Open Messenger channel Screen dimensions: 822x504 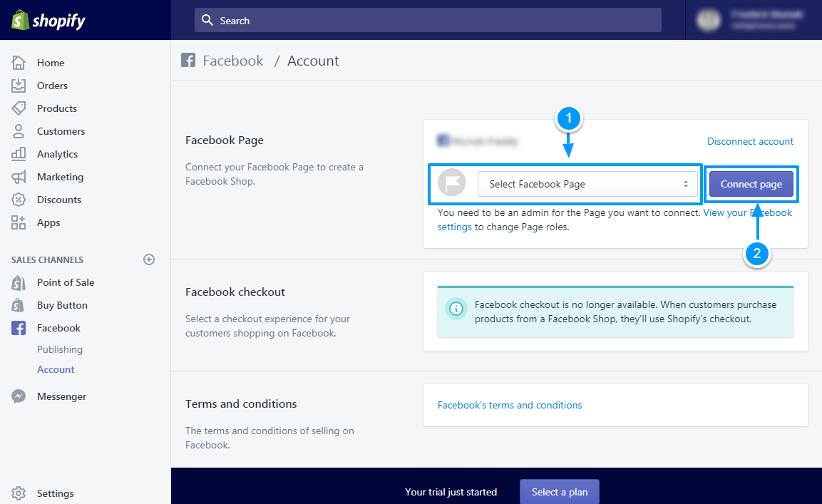click(61, 396)
